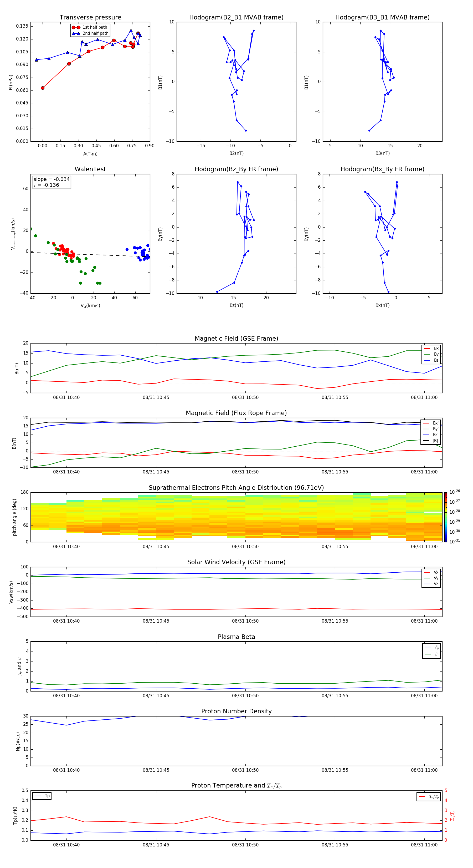Screen dimensions: 473x868
Task: Click the 'Tp(10^6K)' y-axis label
Action: (15, 815)
